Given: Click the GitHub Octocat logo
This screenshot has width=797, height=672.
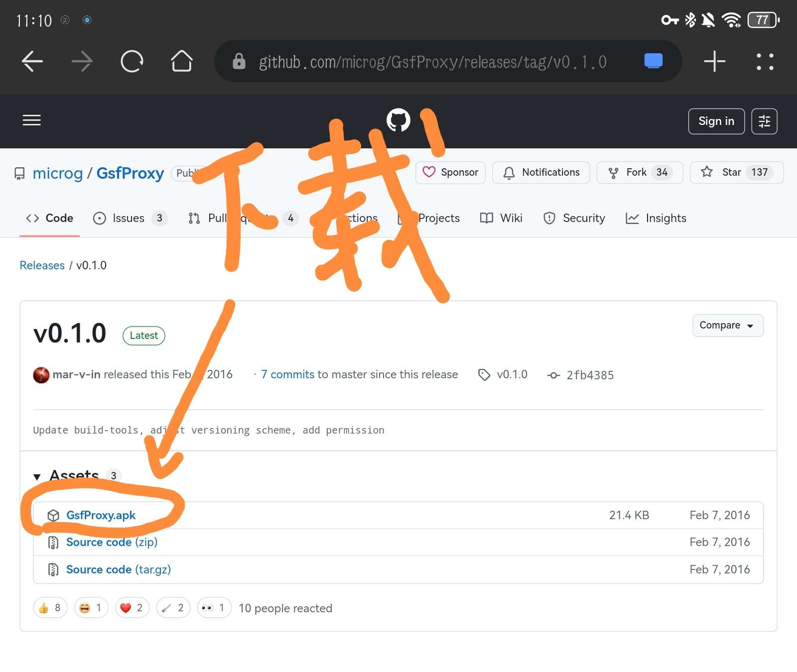Looking at the screenshot, I should point(398,120).
